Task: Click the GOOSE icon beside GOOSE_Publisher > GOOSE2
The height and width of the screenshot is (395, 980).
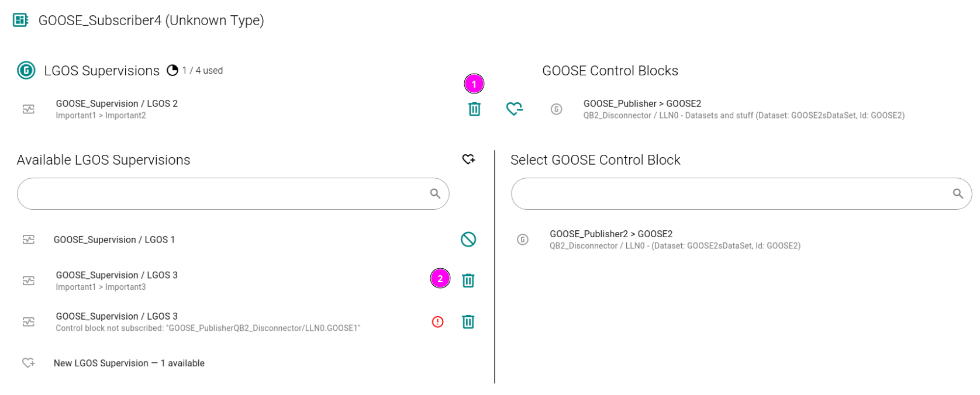Action: 557,109
